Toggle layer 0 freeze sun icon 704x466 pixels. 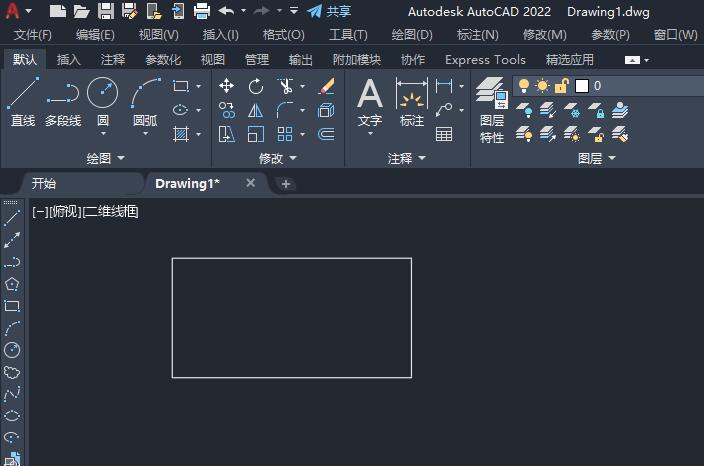[x=542, y=85]
